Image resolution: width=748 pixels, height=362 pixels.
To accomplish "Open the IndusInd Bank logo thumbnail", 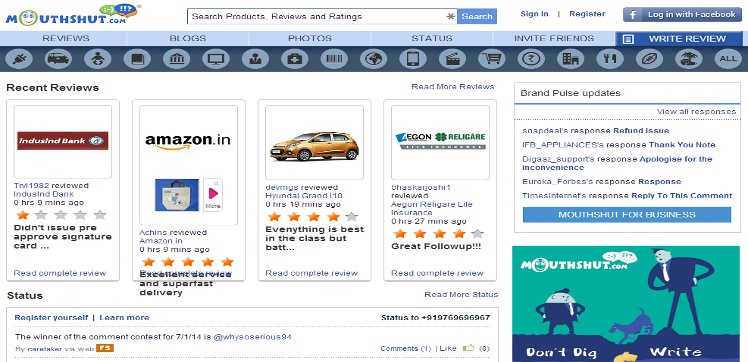I will pyautogui.click(x=62, y=142).
